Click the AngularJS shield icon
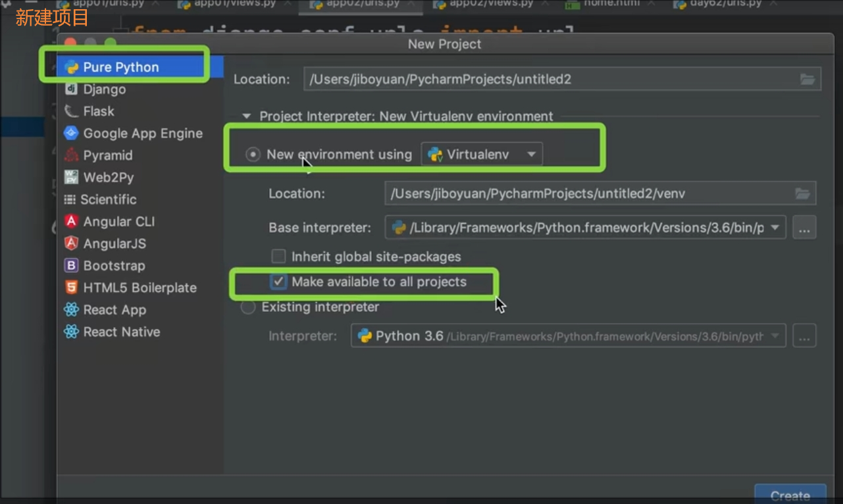This screenshot has height=504, width=843. click(71, 243)
